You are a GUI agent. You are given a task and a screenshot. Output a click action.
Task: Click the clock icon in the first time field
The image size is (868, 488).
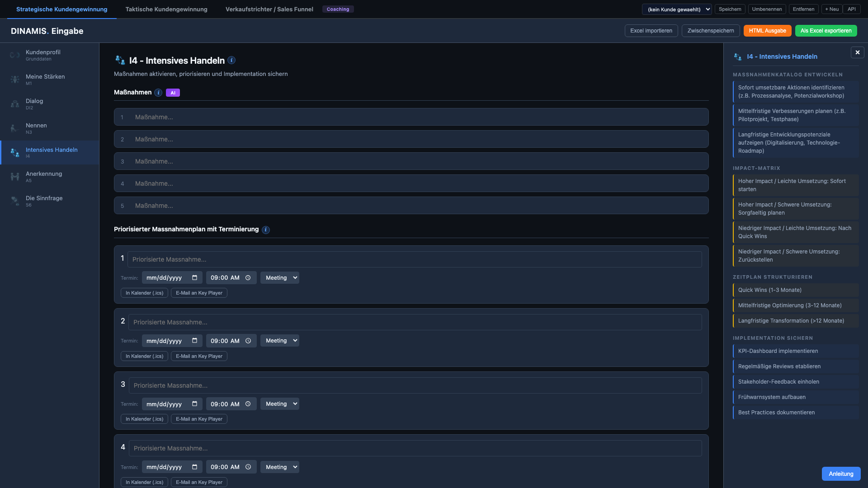coord(248,277)
